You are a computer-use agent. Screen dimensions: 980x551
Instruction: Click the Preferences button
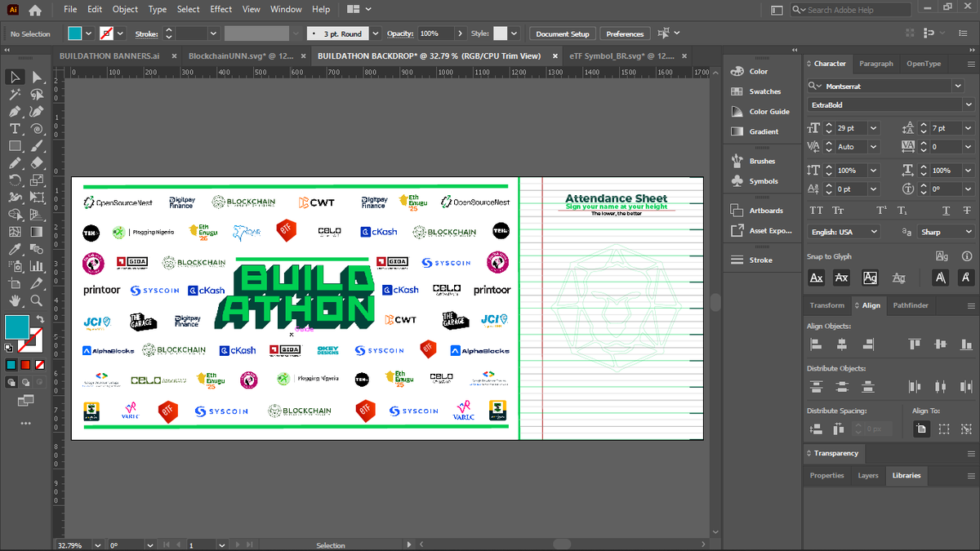pyautogui.click(x=625, y=33)
